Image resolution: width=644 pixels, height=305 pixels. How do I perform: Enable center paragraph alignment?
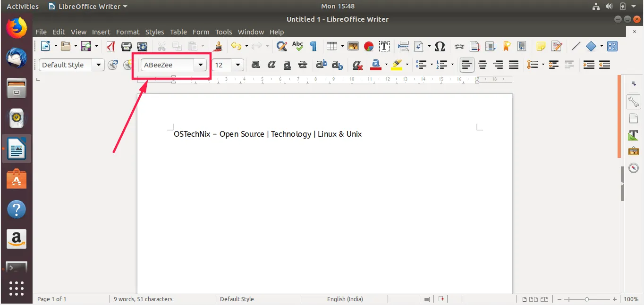click(x=483, y=65)
